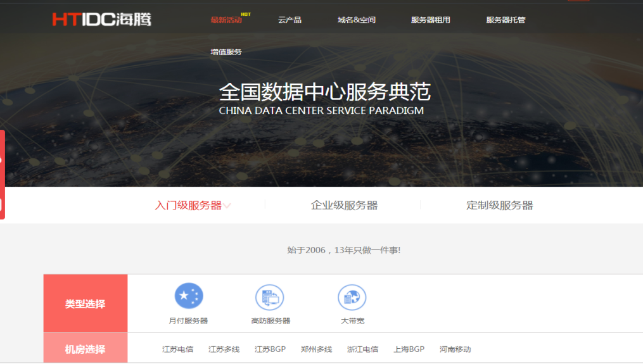Go to 域名&空间 menu item
The image size is (643, 364).
[357, 20]
